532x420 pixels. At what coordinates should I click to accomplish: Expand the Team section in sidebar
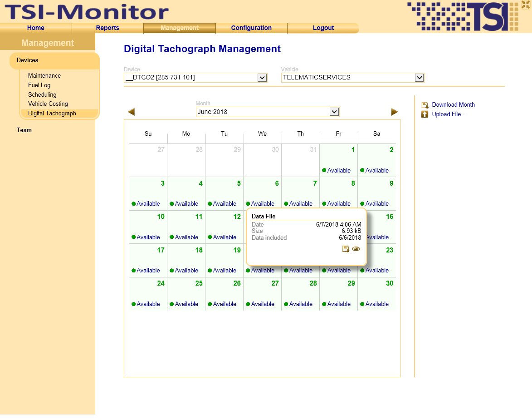(x=24, y=130)
